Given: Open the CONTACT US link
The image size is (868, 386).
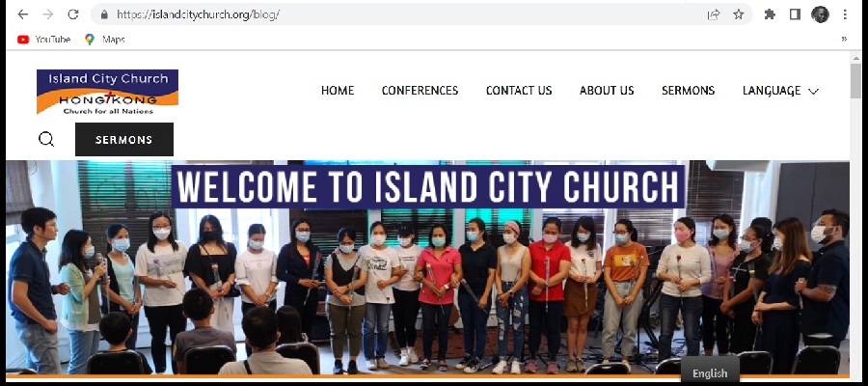Looking at the screenshot, I should pos(519,91).
